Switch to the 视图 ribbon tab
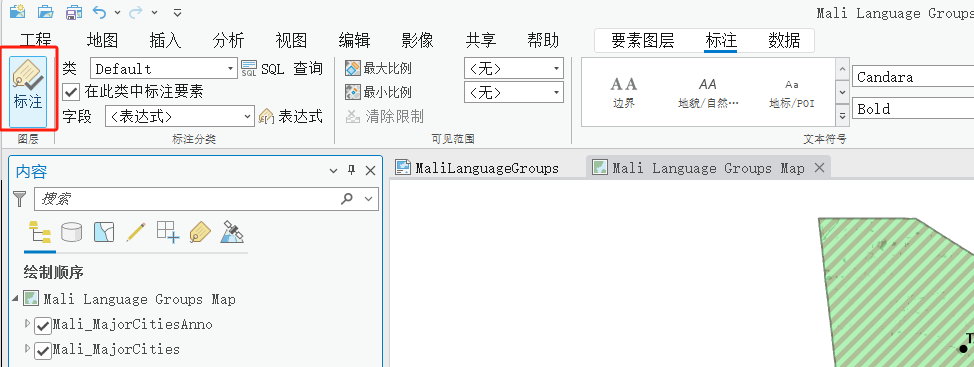This screenshot has height=367, width=974. (291, 41)
